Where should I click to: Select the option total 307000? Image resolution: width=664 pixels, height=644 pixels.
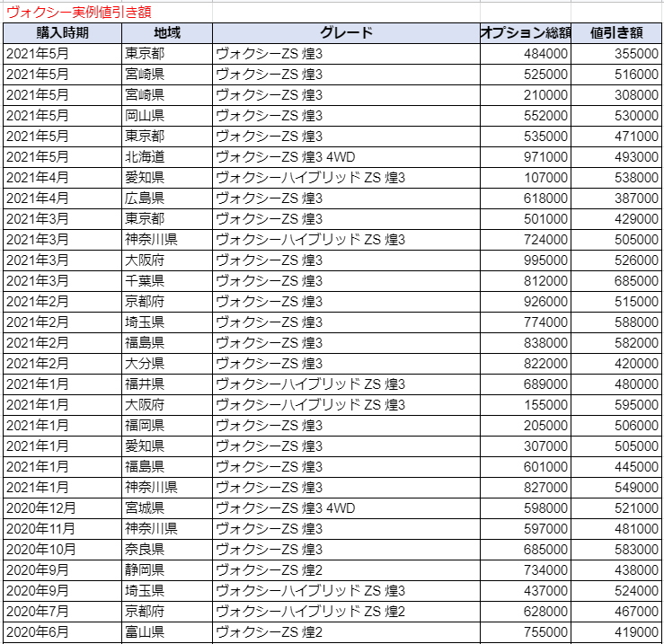(x=526, y=446)
